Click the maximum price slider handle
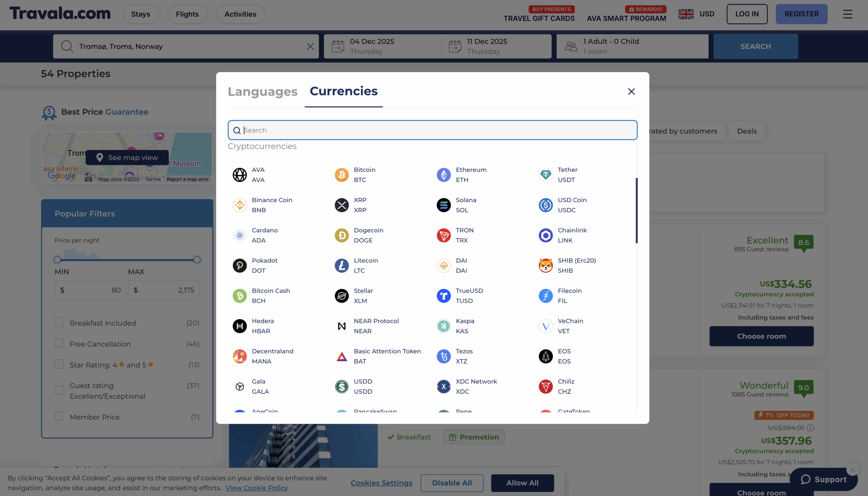 point(197,260)
